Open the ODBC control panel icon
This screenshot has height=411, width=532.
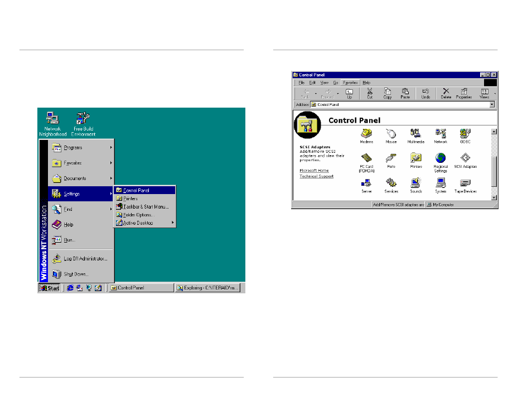tap(465, 136)
